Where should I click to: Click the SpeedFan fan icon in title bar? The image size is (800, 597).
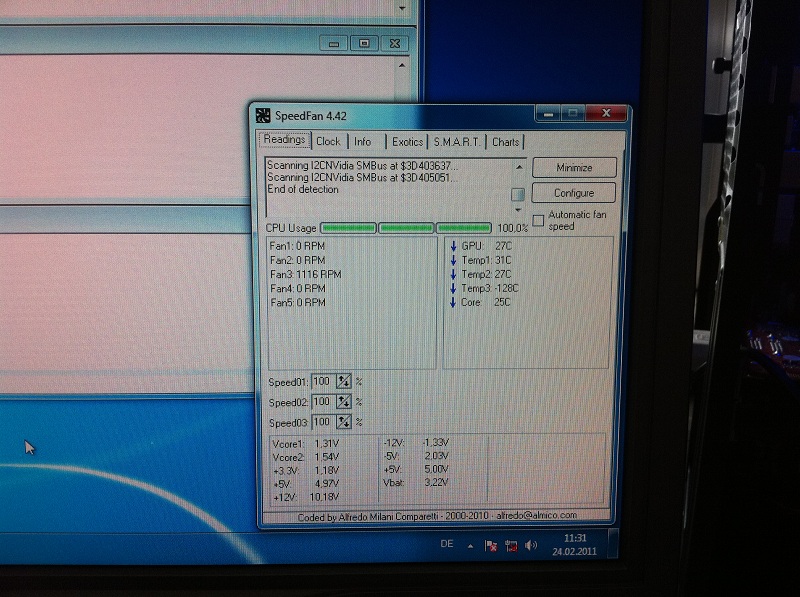[263, 115]
